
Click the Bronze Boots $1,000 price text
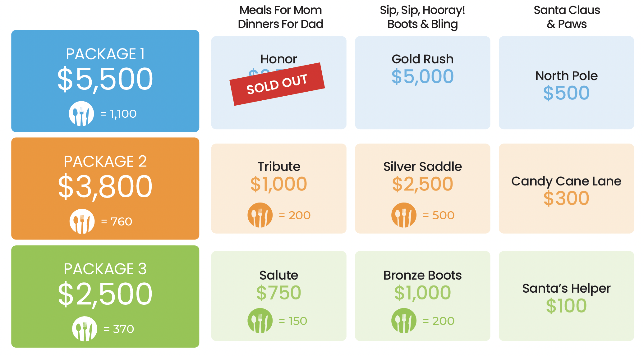[422, 293]
